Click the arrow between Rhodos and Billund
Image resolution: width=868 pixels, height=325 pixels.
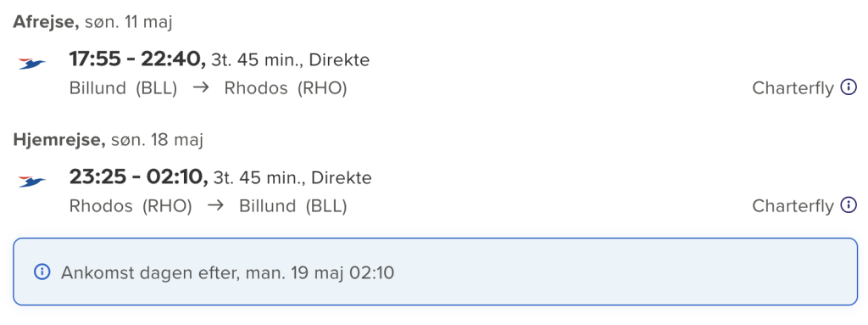215,205
